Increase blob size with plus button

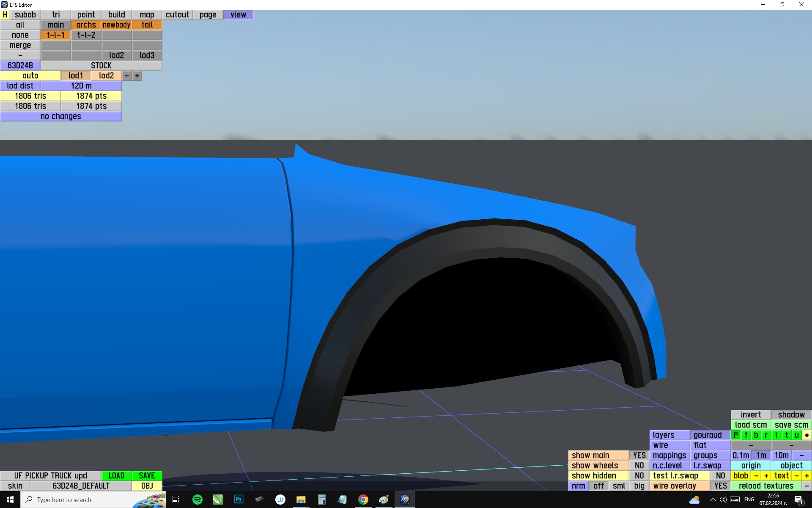click(766, 476)
